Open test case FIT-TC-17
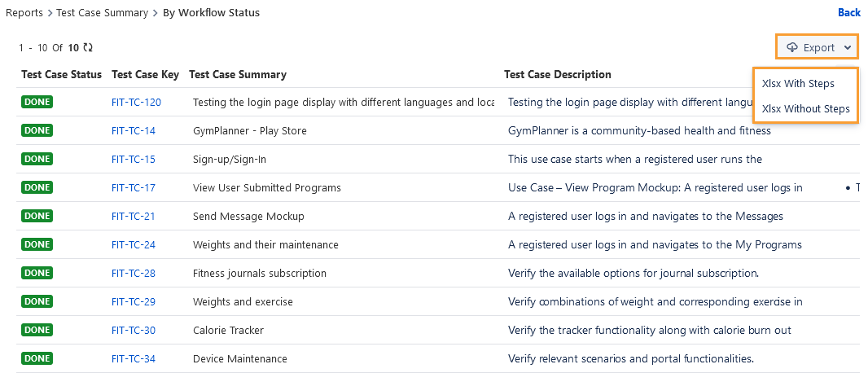The width and height of the screenshot is (868, 373). pos(134,187)
